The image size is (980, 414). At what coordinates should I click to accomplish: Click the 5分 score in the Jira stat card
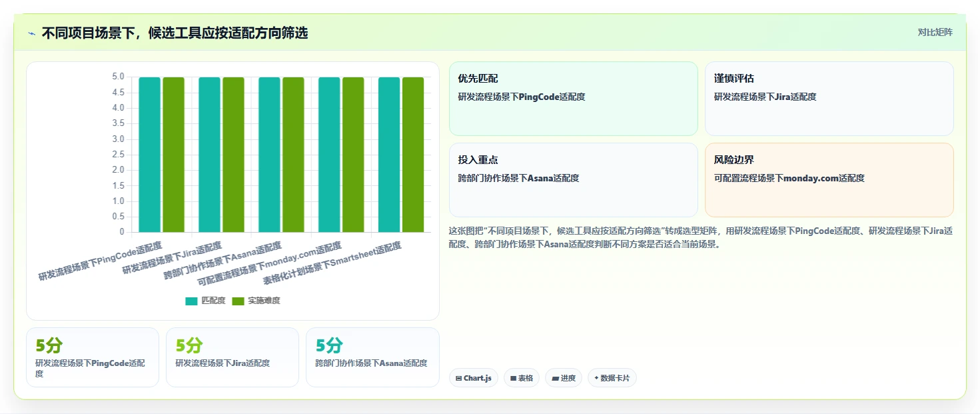point(189,345)
